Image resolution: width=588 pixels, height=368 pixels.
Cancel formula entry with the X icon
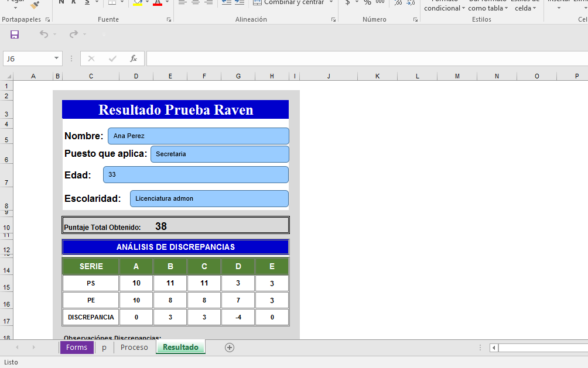pos(91,59)
